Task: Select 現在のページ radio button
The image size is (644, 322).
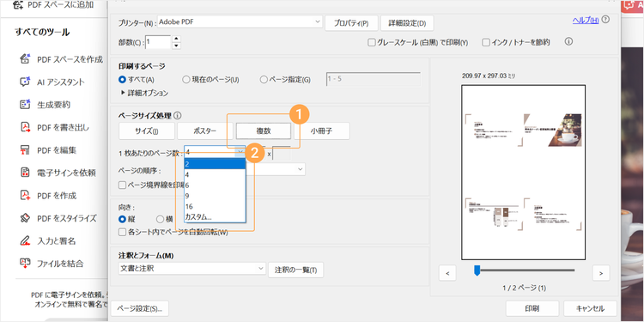Action: (x=185, y=79)
